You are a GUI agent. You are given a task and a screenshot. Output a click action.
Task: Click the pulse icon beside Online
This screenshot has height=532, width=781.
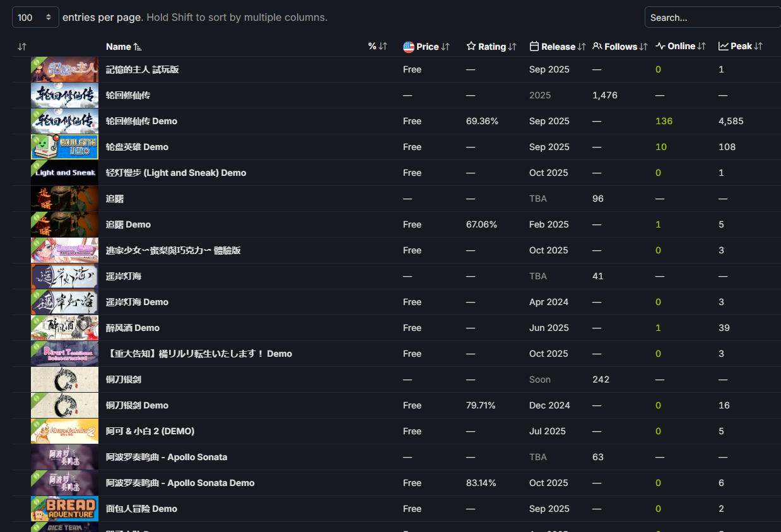[x=660, y=47]
